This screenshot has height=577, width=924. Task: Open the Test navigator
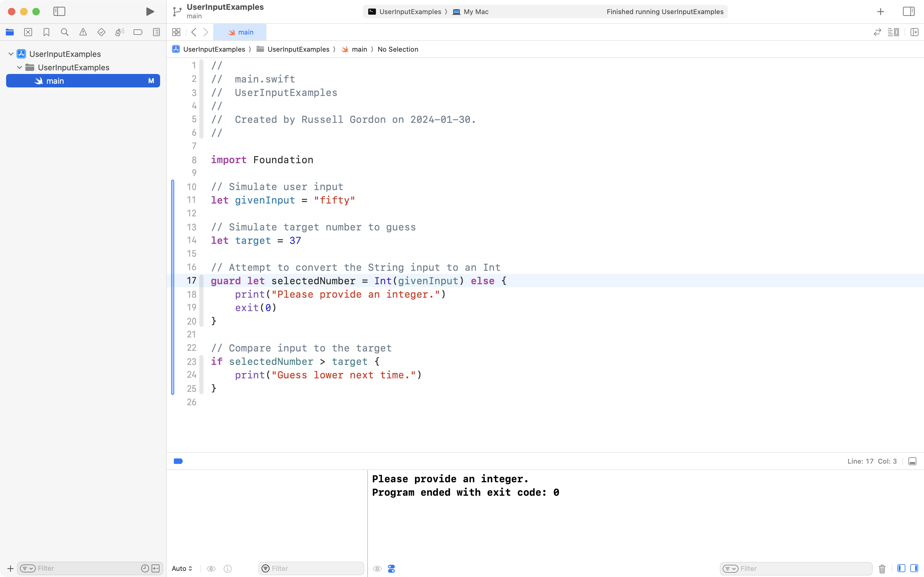tap(101, 32)
